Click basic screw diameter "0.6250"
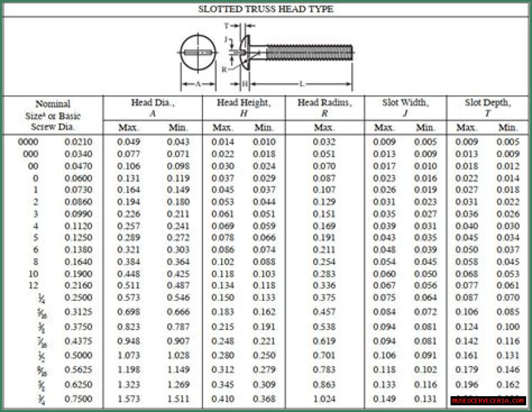Screen dimensions: 532x412 tap(78, 385)
